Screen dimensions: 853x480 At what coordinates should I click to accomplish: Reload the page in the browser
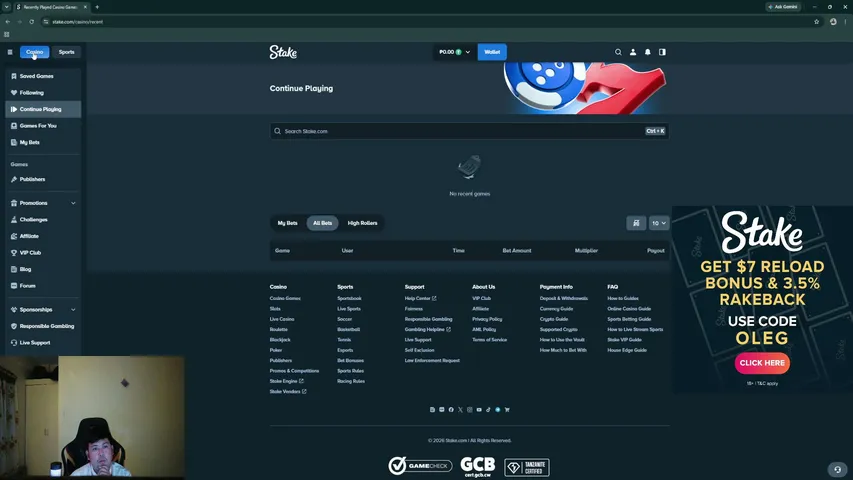point(32,22)
